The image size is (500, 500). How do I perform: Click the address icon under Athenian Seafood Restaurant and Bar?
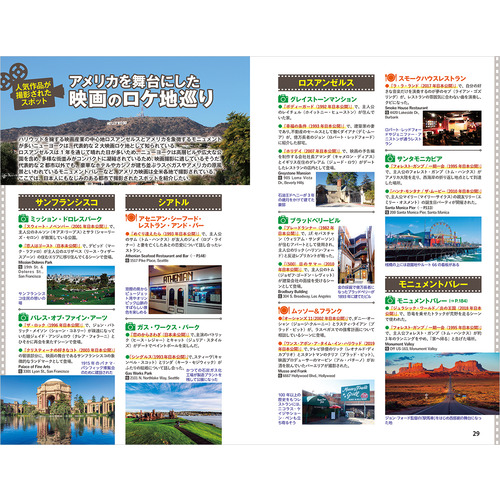[x=127, y=260]
